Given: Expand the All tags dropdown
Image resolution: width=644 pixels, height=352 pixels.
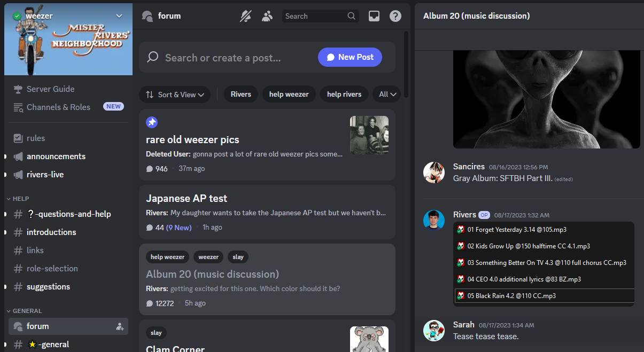Looking at the screenshot, I should [x=387, y=95].
